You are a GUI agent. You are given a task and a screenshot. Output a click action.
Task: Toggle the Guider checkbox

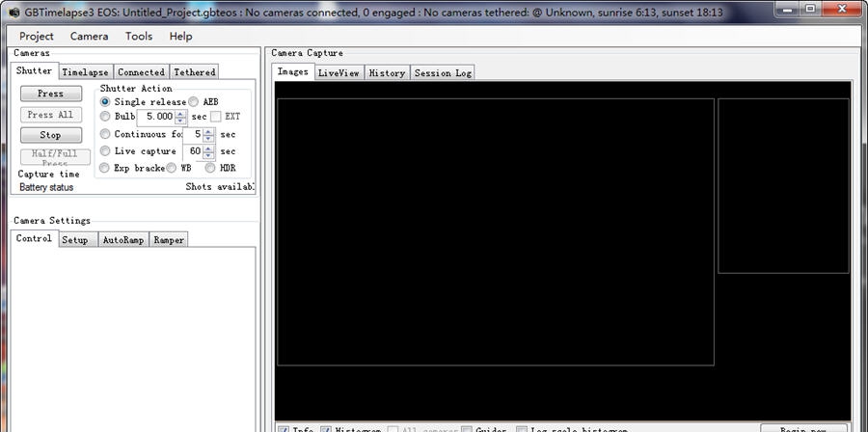(x=467, y=429)
